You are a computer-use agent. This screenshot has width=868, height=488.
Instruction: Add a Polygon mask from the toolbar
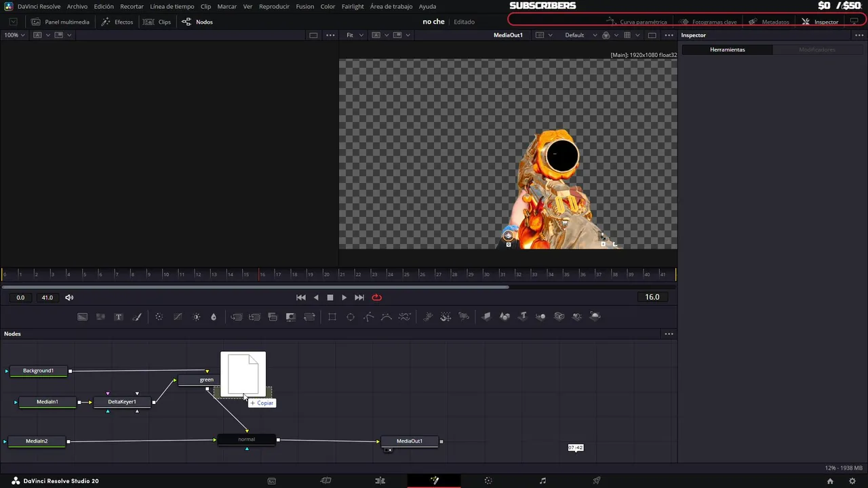click(369, 317)
